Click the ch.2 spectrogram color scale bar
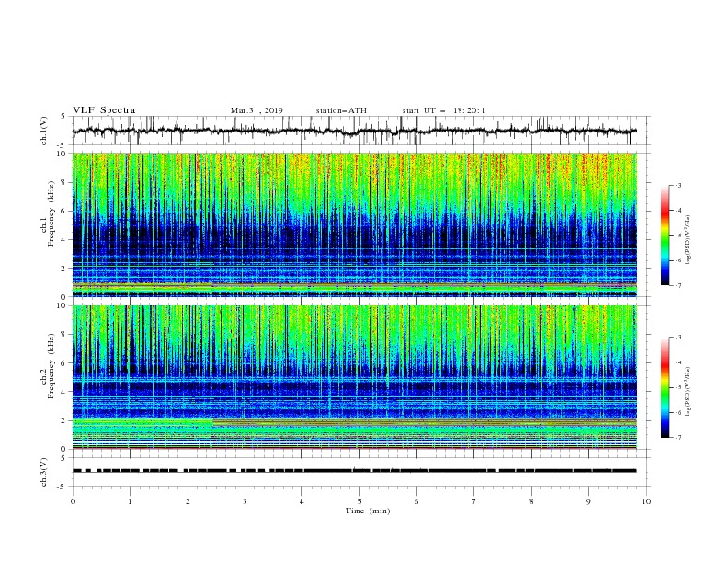Image resolution: width=728 pixels, height=563 pixels. click(665, 387)
